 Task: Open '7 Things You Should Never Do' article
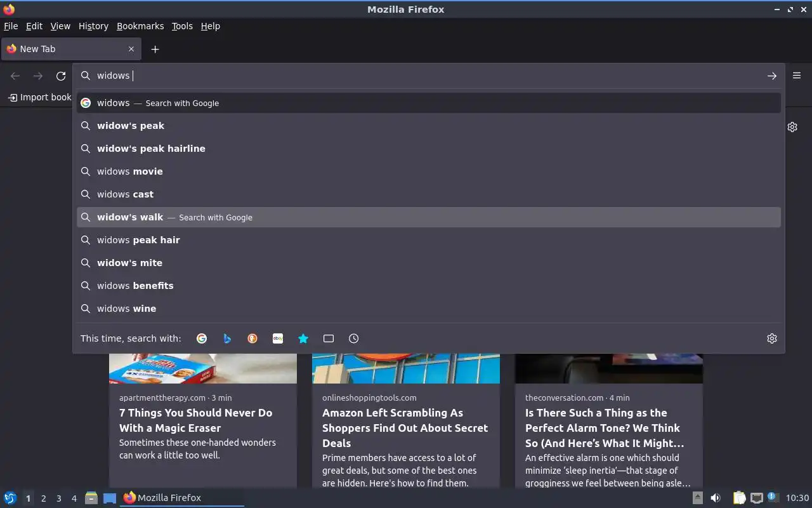195,420
